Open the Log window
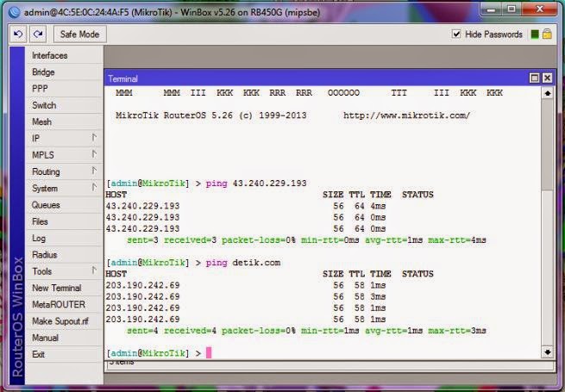This screenshot has height=392, width=565. (64, 238)
